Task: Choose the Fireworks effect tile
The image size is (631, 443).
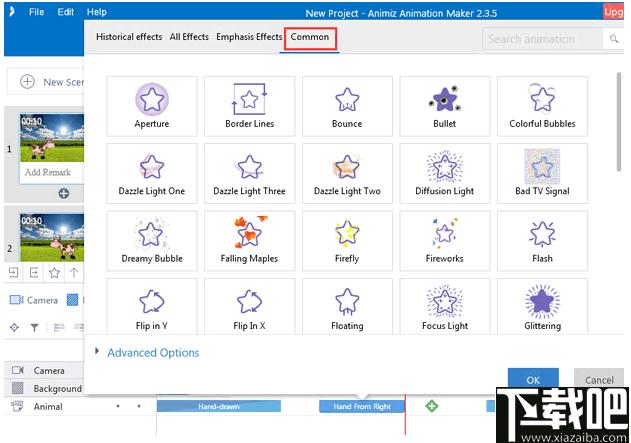Action: click(x=445, y=241)
